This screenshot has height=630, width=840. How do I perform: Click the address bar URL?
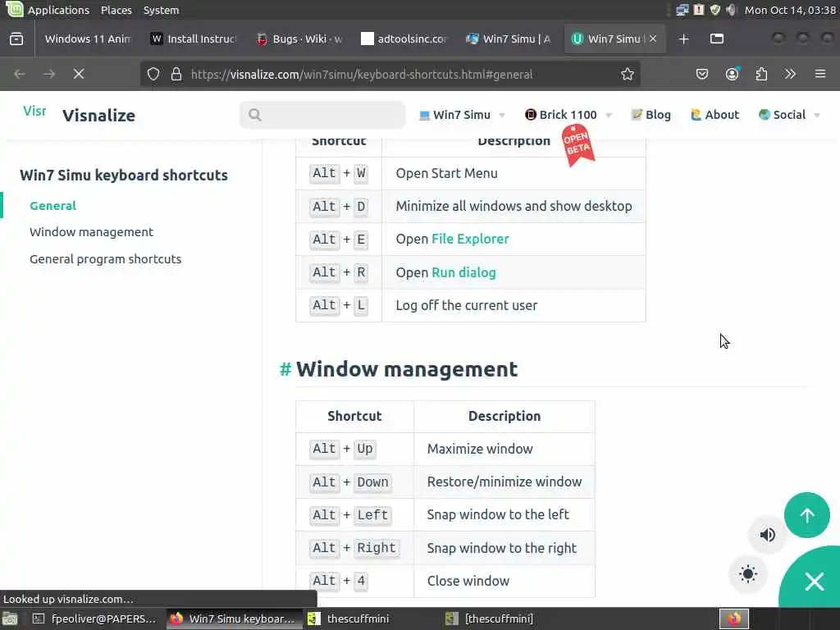coord(362,75)
